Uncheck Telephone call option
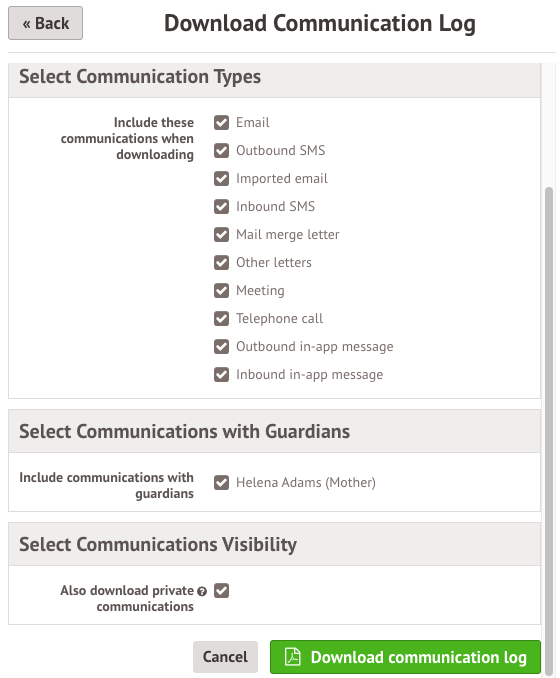 click(221, 319)
